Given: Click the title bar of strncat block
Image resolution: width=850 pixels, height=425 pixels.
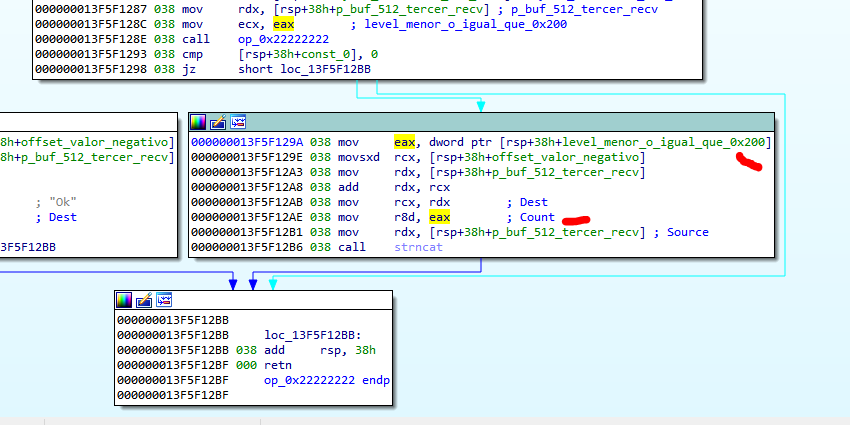Looking at the screenshot, I should (500, 122).
